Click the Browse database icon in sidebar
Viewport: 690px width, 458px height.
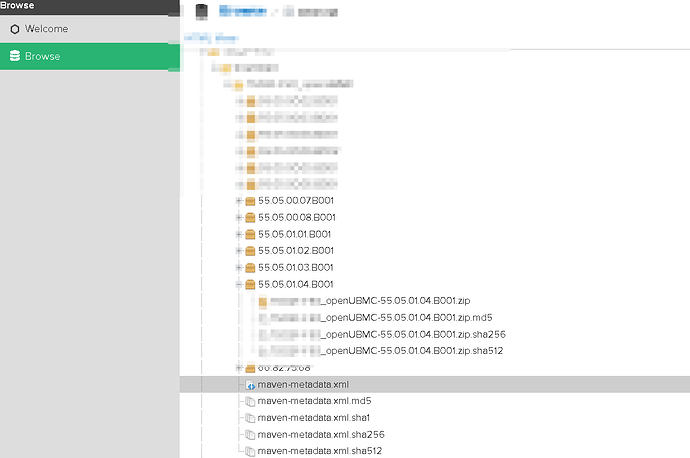(14, 56)
